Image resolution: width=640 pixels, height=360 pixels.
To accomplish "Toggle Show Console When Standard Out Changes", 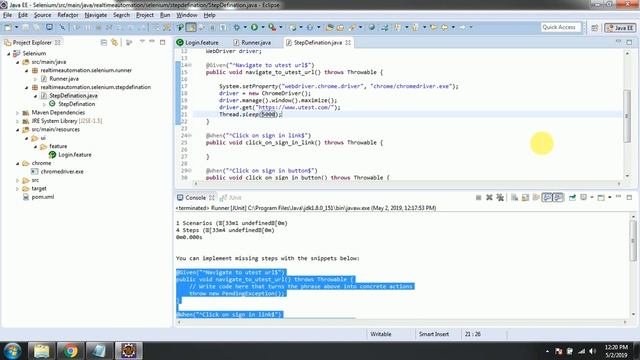I will point(547,198).
